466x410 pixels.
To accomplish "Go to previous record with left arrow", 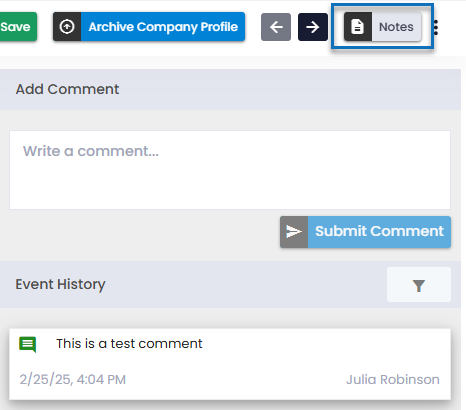I will [x=276, y=27].
